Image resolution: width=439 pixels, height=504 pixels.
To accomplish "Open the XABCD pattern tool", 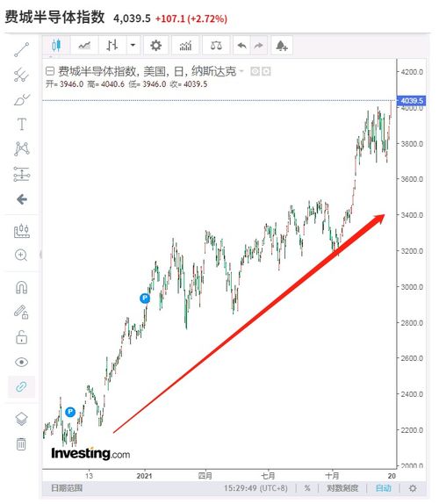I will (x=22, y=148).
